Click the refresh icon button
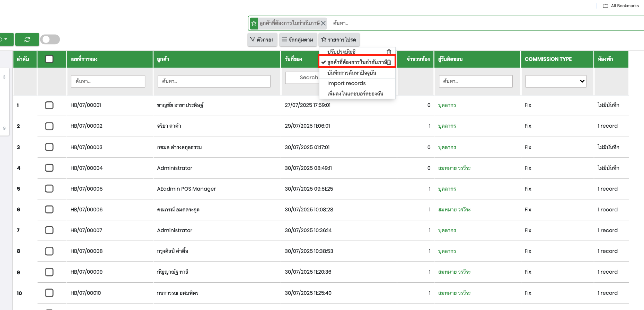 click(x=27, y=39)
